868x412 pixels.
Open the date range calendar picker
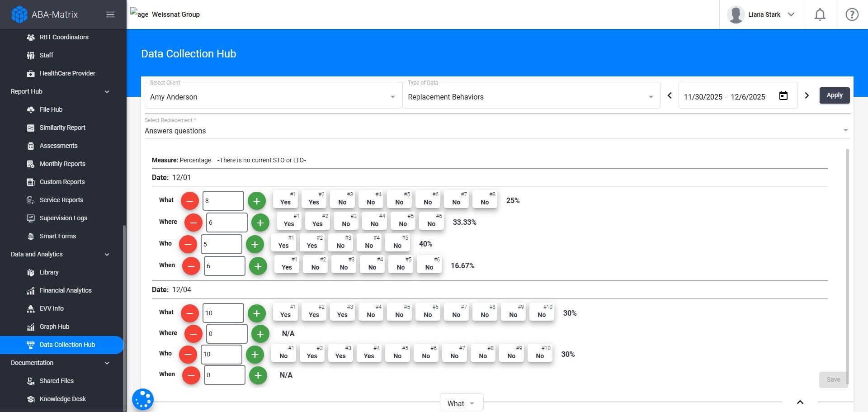point(783,96)
